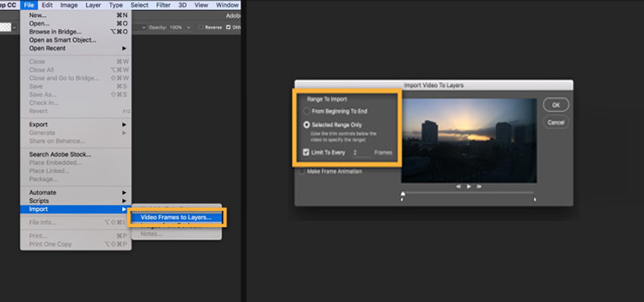Toggle the Reverse gradient checkbox
Screen dimensions: 644x302
point(200,27)
